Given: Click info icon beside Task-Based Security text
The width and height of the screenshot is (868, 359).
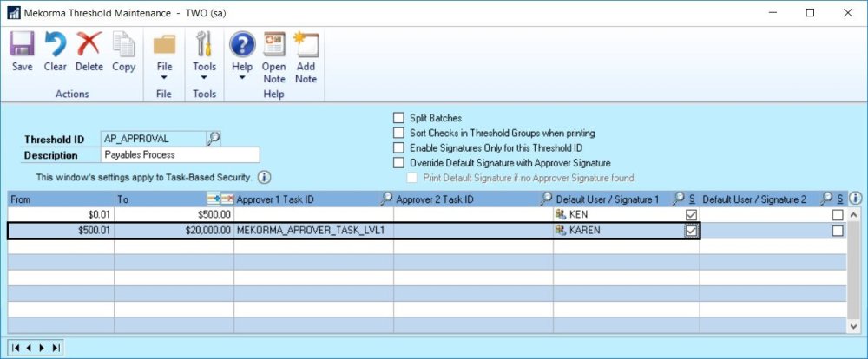Looking at the screenshot, I should (x=264, y=178).
